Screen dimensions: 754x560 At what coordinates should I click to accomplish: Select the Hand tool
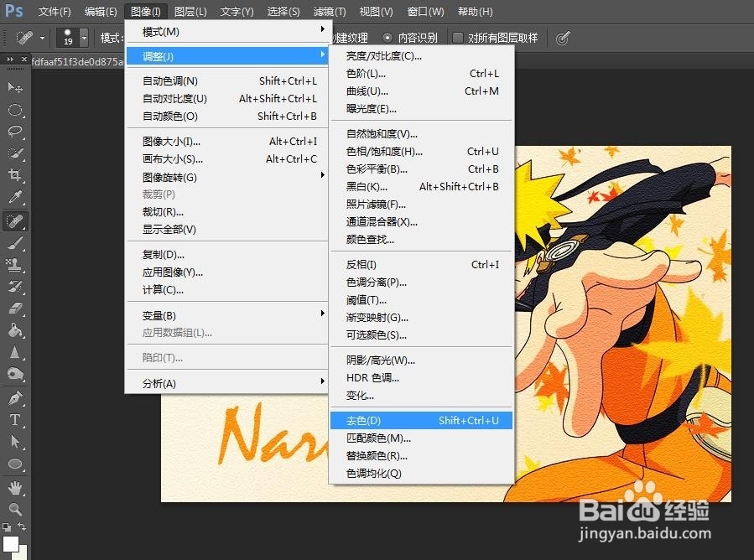(15, 489)
